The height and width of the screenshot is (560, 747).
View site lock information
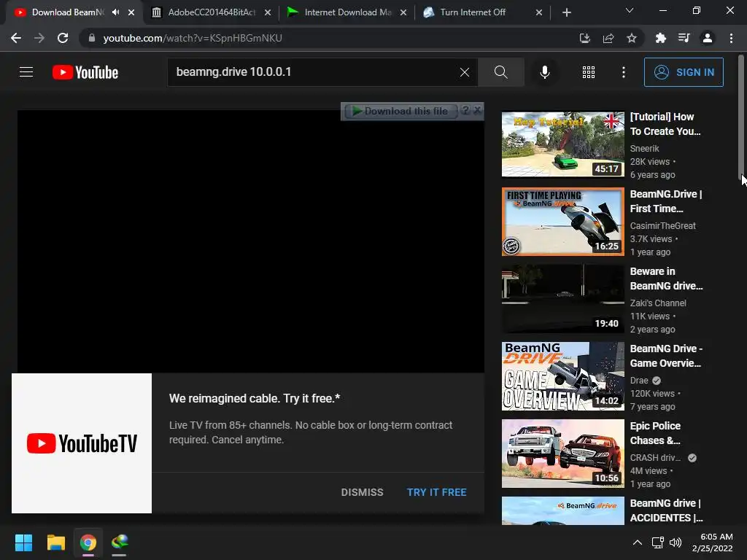[91, 38]
